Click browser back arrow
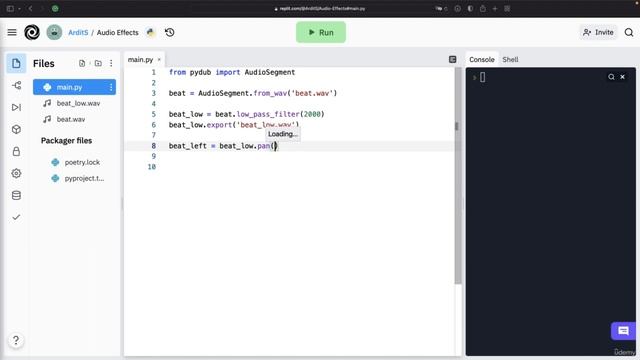 click(x=31, y=8)
